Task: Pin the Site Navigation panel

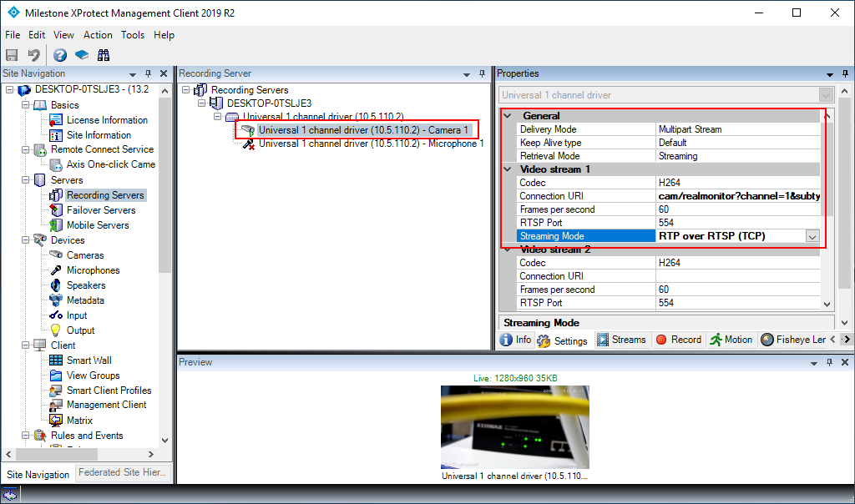Action: (148, 74)
